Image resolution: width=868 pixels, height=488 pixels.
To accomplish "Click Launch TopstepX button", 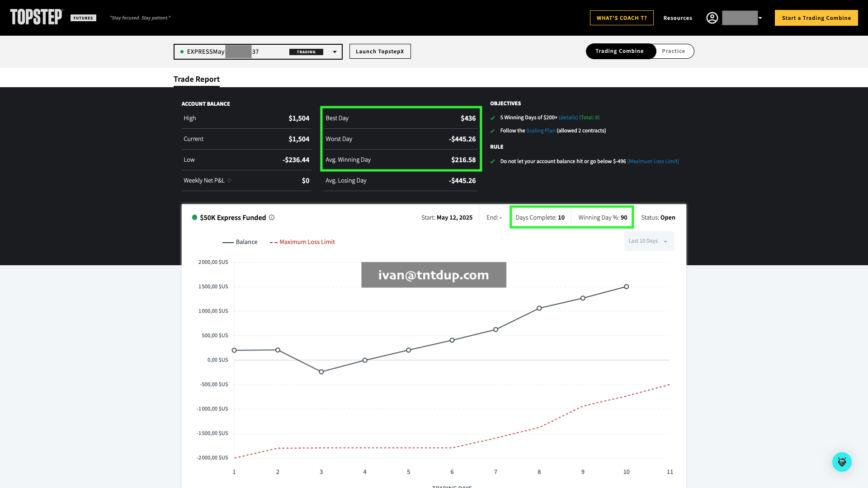I will (x=380, y=51).
